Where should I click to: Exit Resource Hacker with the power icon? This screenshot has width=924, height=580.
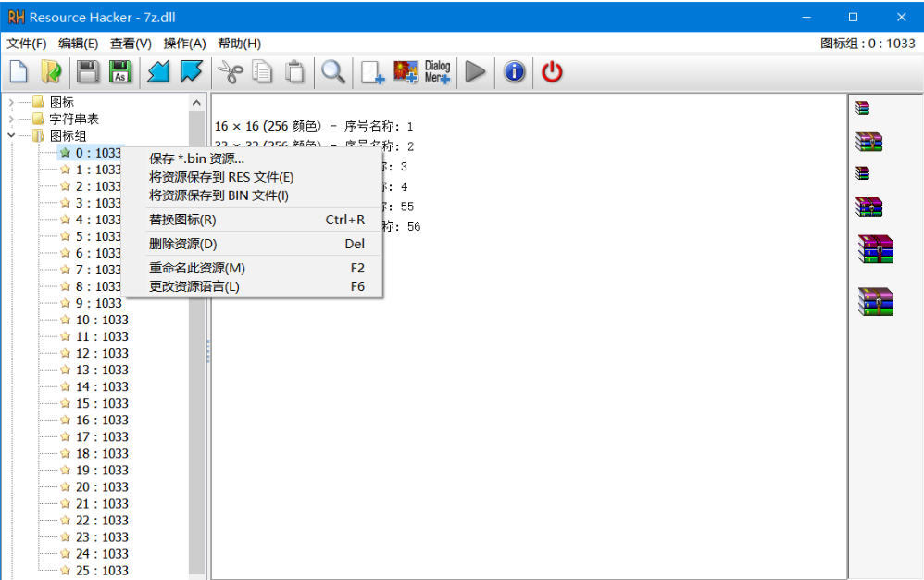pyautogui.click(x=552, y=71)
